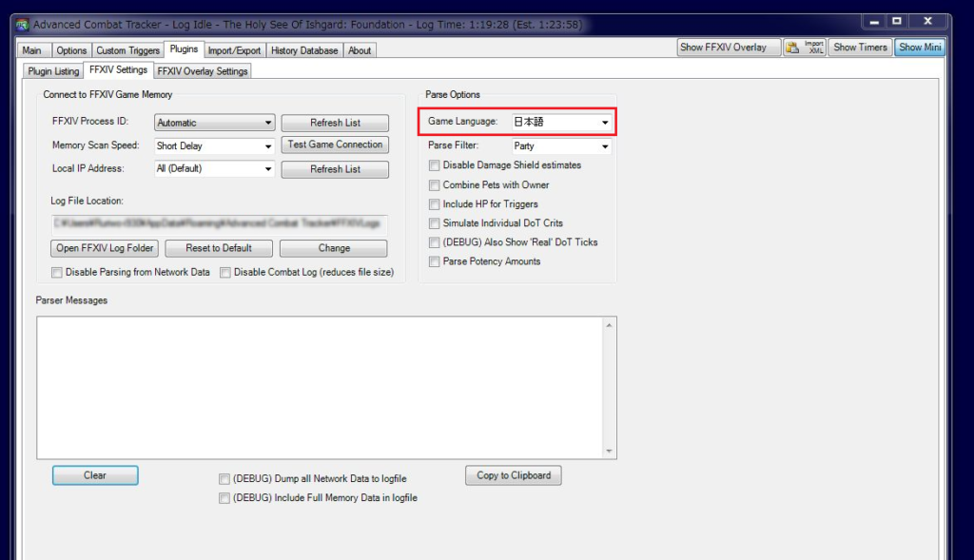This screenshot has height=560, width=974.
Task: Open the FFXIV Overlay Settings sub-tab
Action: pos(203,71)
